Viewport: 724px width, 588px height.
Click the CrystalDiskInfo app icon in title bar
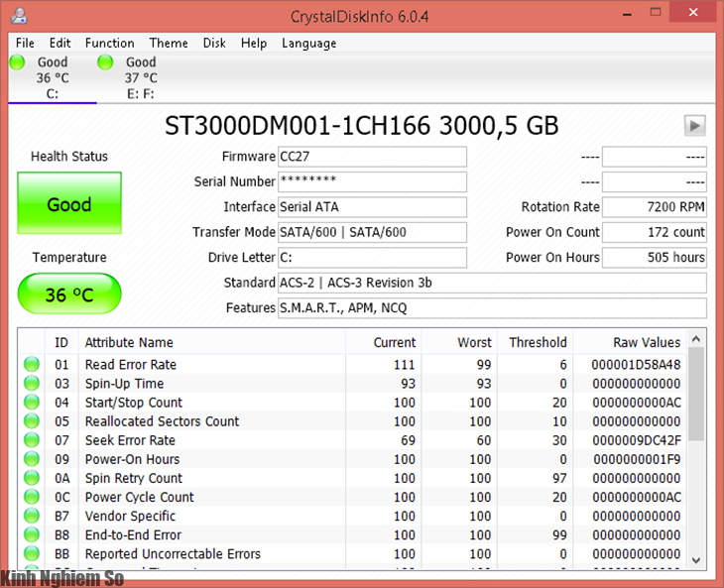pyautogui.click(x=19, y=16)
